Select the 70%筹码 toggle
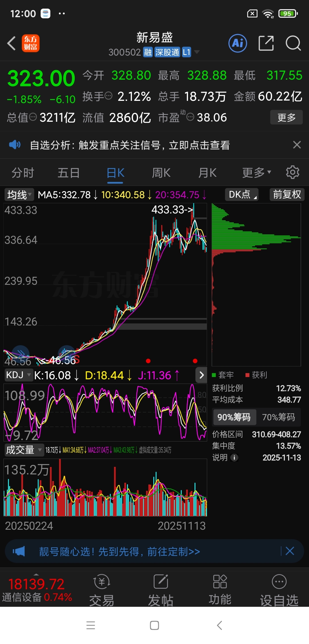Viewport: 309px width, 644px height. [x=278, y=417]
